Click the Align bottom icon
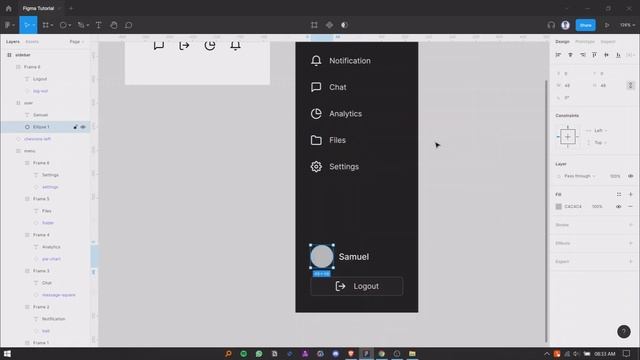Viewport: 640px width, 360px height. [618, 55]
